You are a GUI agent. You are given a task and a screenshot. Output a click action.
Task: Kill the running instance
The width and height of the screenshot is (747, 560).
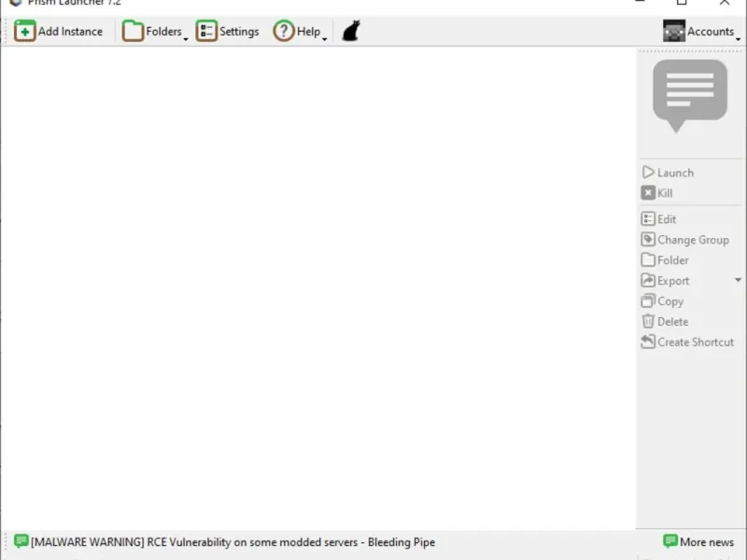(657, 193)
